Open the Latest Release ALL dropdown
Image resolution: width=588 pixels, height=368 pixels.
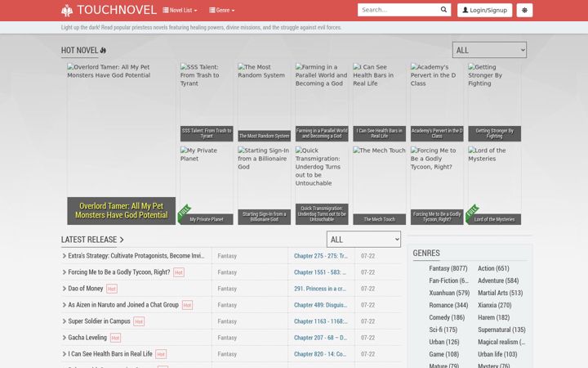coord(363,239)
